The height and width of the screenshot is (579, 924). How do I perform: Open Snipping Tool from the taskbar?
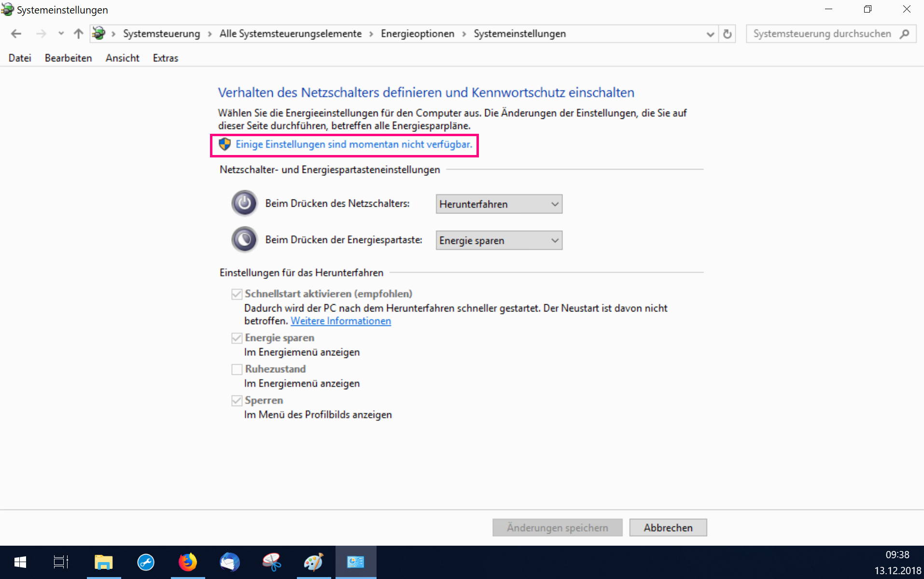pos(271,562)
